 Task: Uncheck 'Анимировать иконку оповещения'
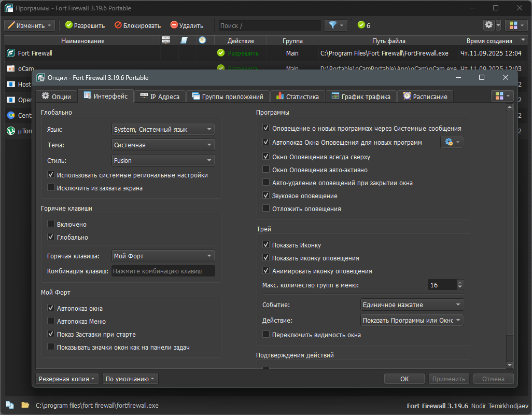266,271
